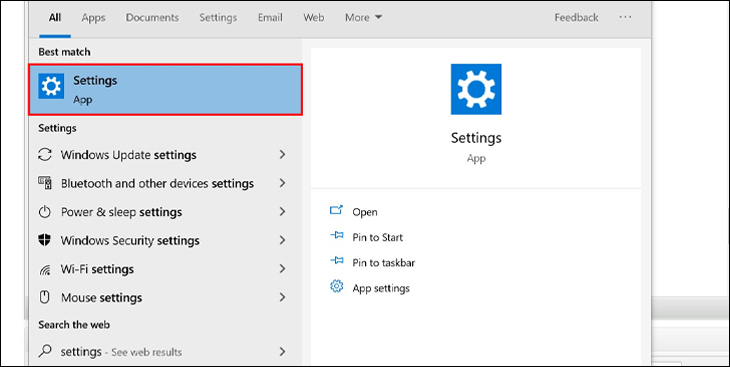Open the three-dots options menu

point(625,17)
